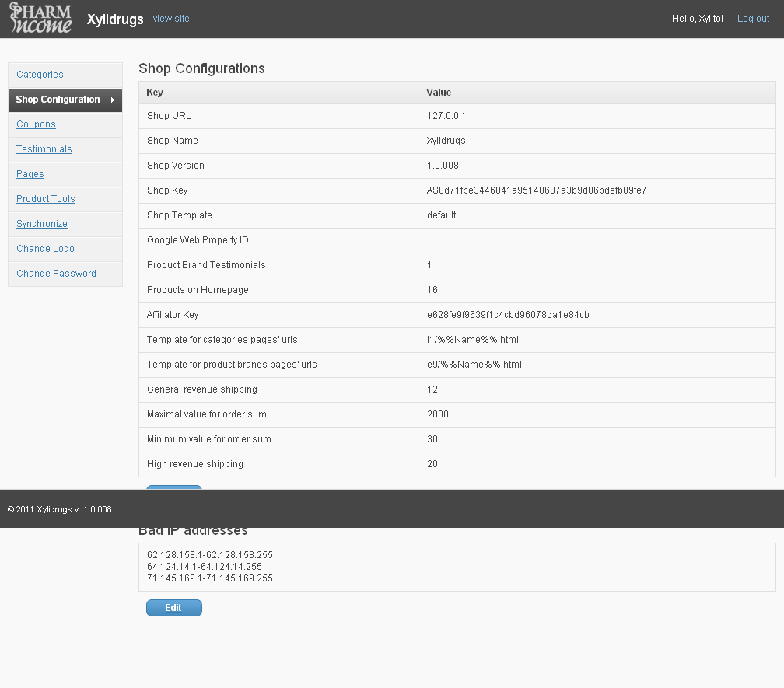Select Products on Homepage value 16

point(432,290)
